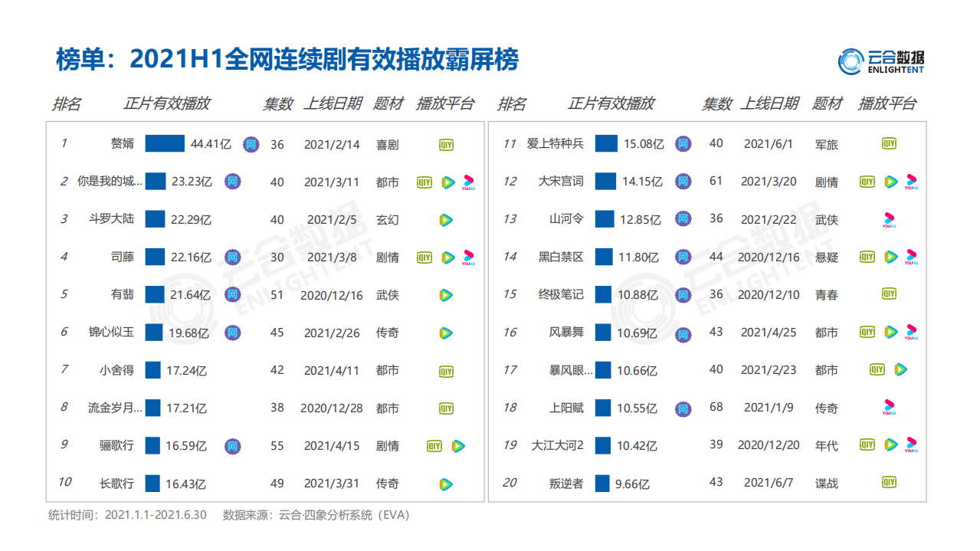Click the 云合·四象分析系统（EVA）source link
This screenshot has width=980, height=551.
point(344,515)
